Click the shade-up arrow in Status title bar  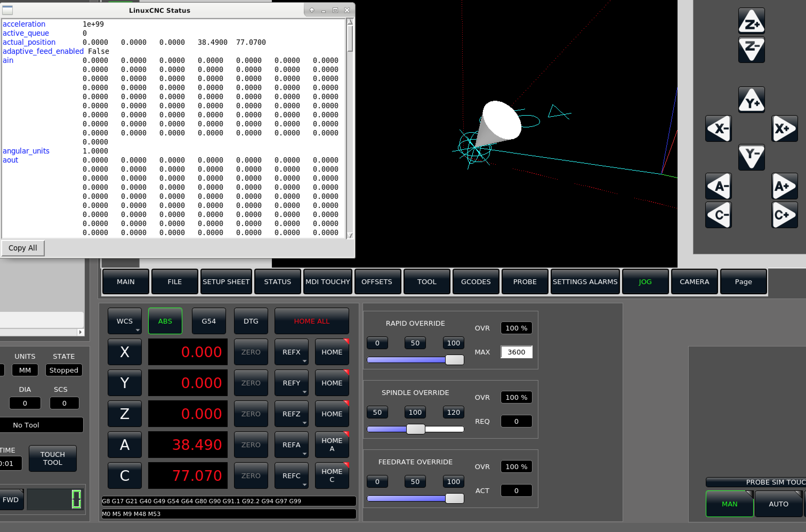pos(312,10)
